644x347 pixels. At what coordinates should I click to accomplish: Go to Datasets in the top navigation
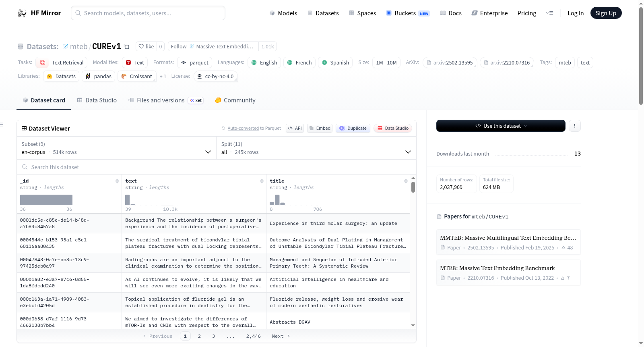323,13
